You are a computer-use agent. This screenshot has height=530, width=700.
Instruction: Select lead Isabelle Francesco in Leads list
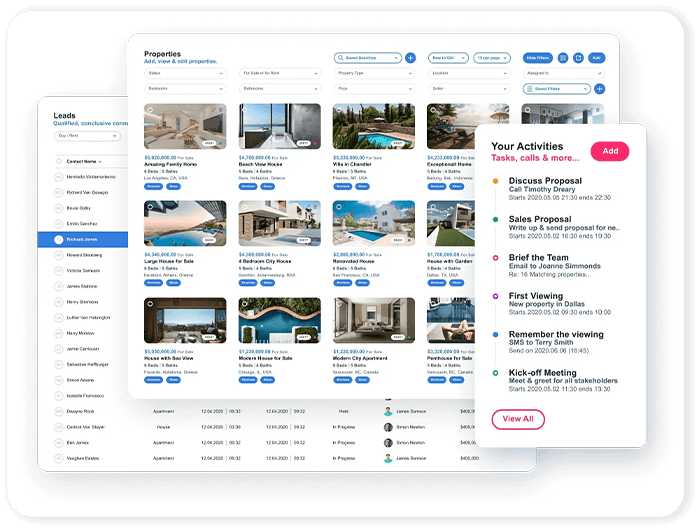(x=85, y=396)
